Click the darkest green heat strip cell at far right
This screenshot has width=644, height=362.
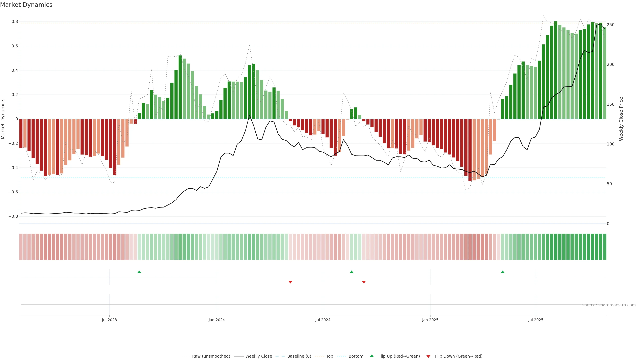pyautogui.click(x=604, y=247)
